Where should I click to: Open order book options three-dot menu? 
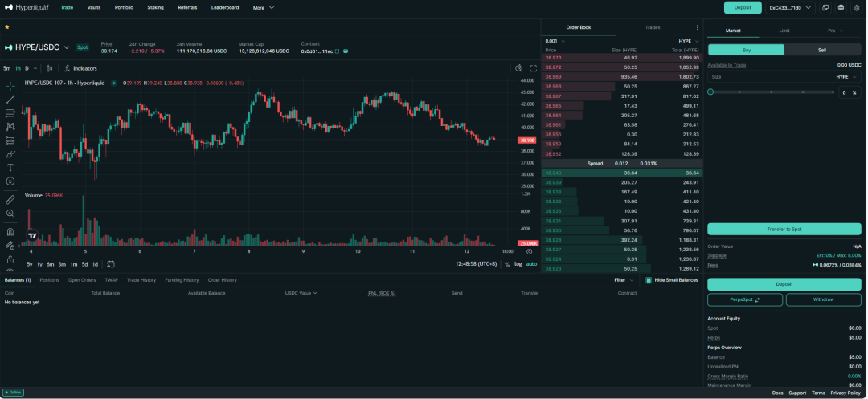click(697, 27)
